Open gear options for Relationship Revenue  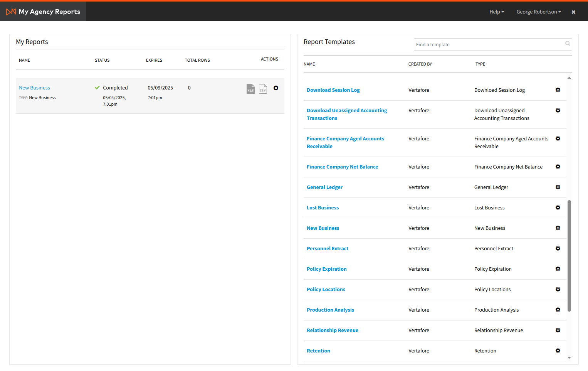point(558,330)
